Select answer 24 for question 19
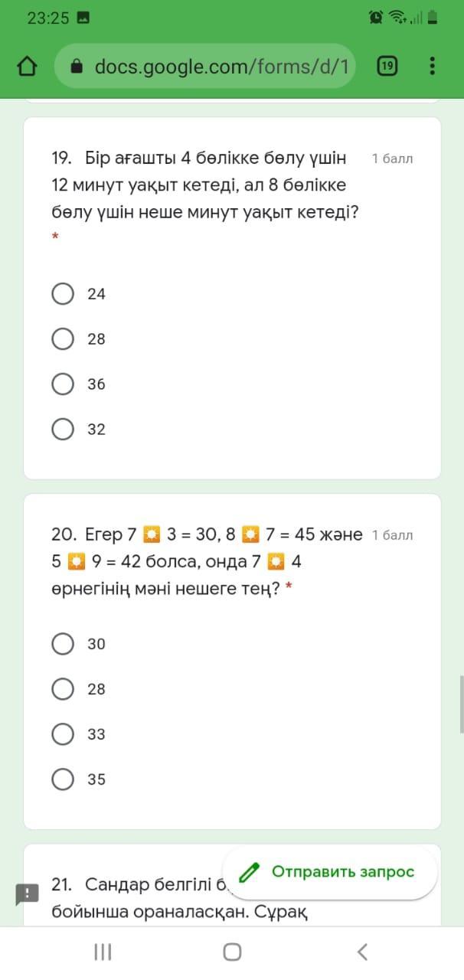This screenshot has height=980, width=464. point(63,294)
